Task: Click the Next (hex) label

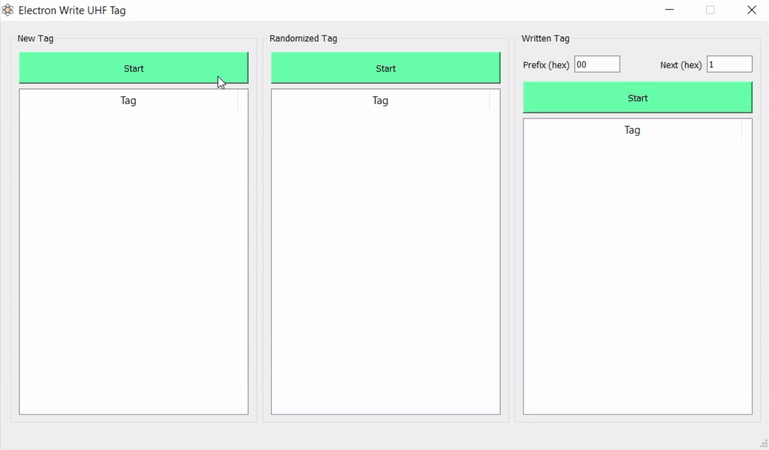Action: tap(681, 66)
